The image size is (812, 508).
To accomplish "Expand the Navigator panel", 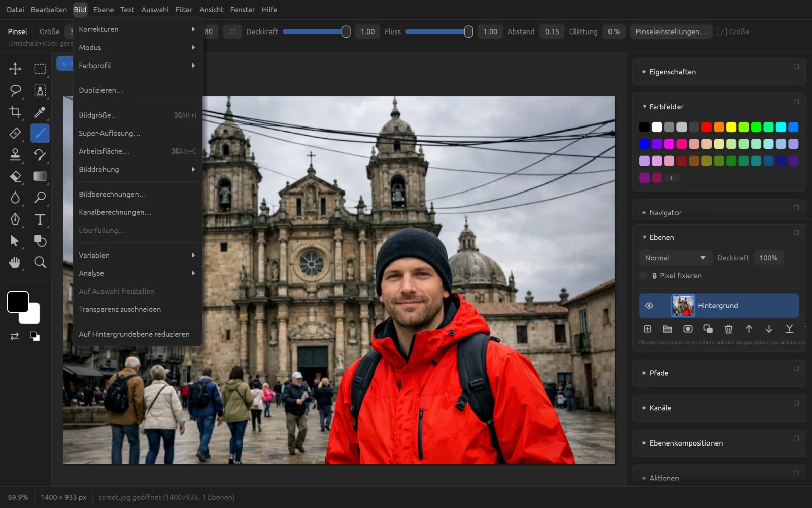I will [644, 213].
